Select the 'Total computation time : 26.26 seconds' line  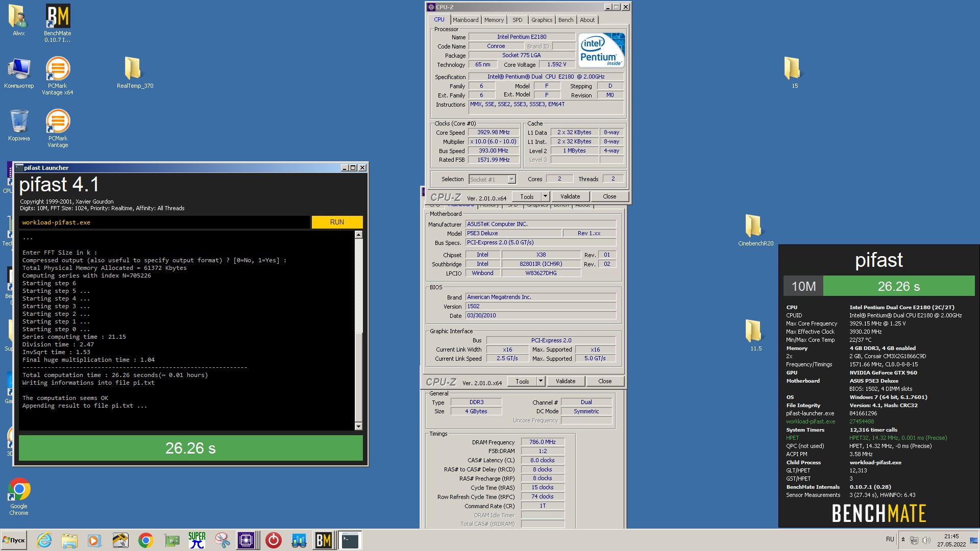coord(115,375)
